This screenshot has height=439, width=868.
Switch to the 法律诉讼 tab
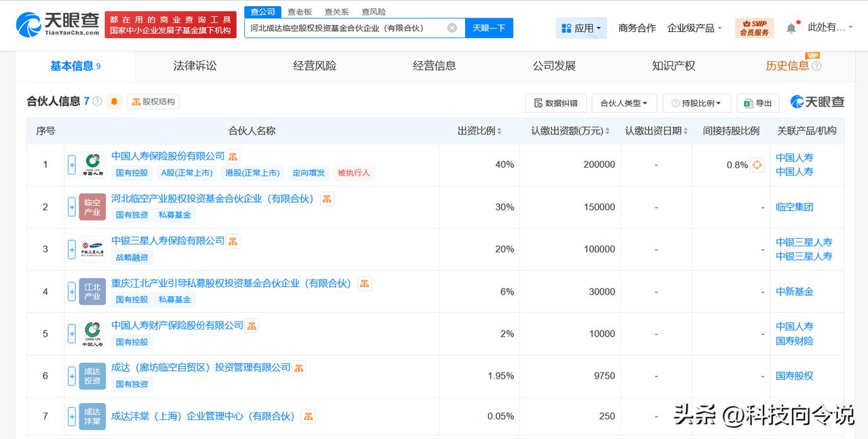click(195, 66)
